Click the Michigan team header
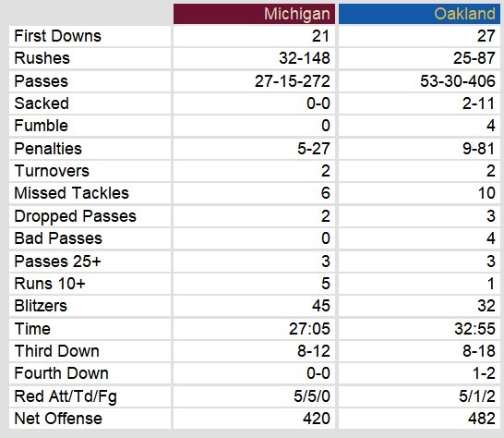 pos(254,14)
